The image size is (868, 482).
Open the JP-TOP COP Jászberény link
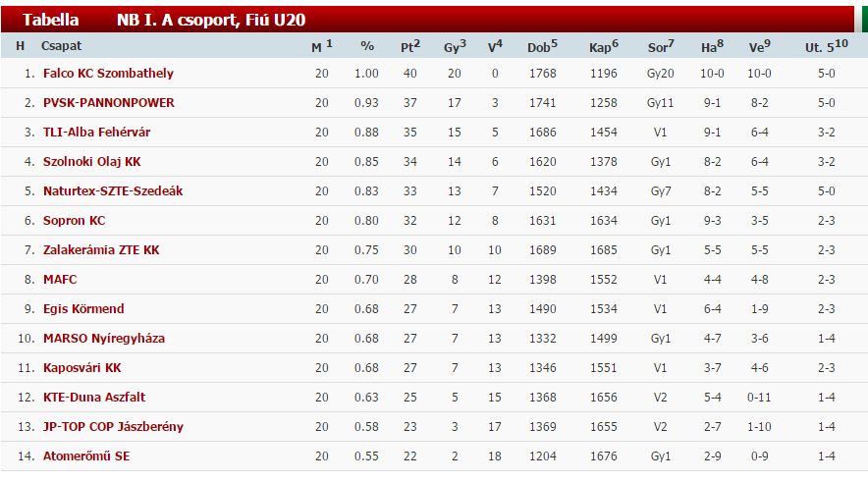113,426
